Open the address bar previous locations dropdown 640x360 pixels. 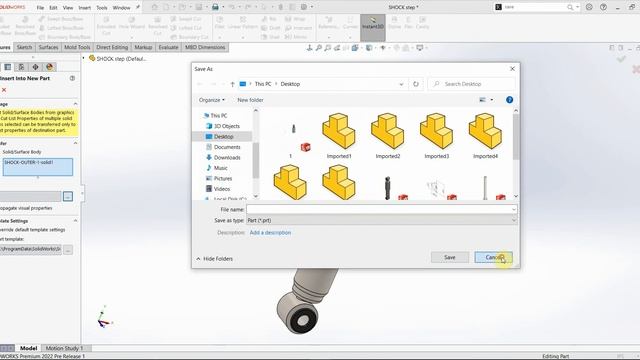(x=401, y=84)
